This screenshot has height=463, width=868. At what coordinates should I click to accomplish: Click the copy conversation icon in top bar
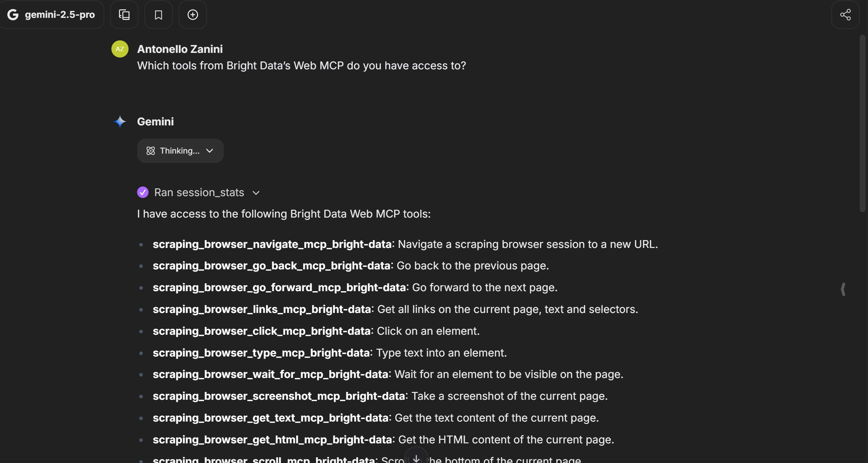coord(124,15)
